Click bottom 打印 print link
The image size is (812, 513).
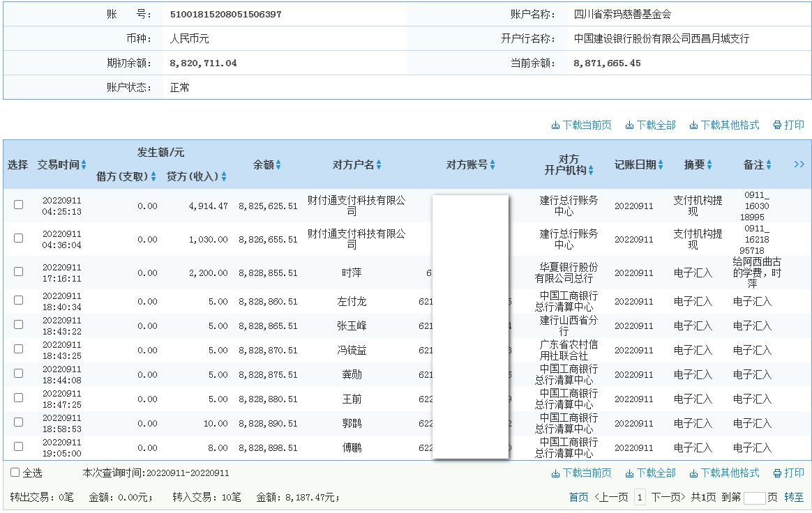[789, 473]
